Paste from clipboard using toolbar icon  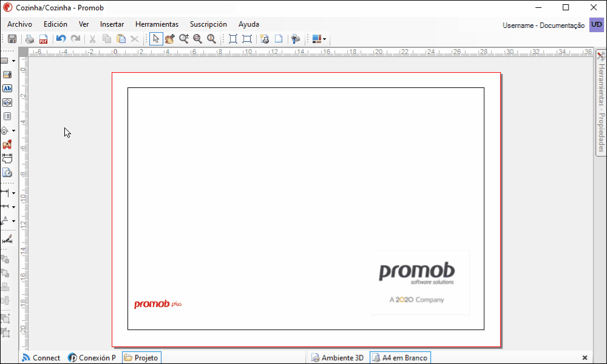(x=121, y=39)
